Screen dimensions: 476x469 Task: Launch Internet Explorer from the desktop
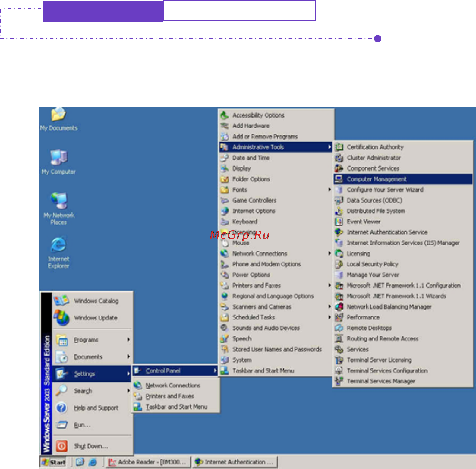(x=58, y=253)
